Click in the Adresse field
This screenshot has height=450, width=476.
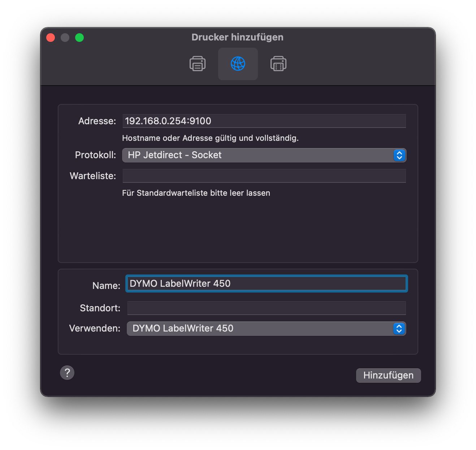coord(264,121)
